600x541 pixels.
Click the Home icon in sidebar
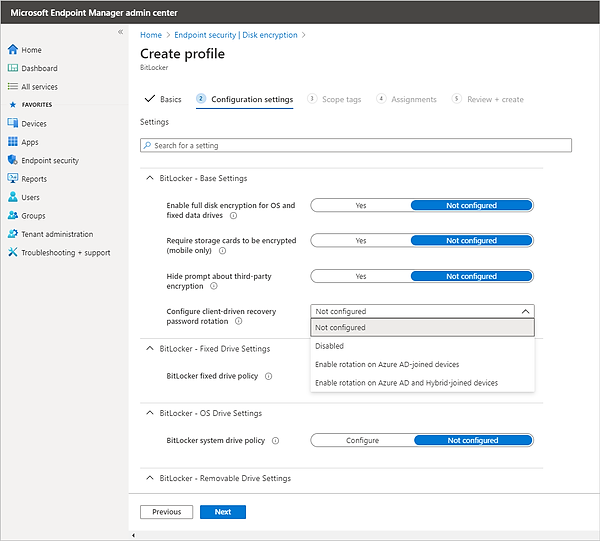(x=13, y=50)
